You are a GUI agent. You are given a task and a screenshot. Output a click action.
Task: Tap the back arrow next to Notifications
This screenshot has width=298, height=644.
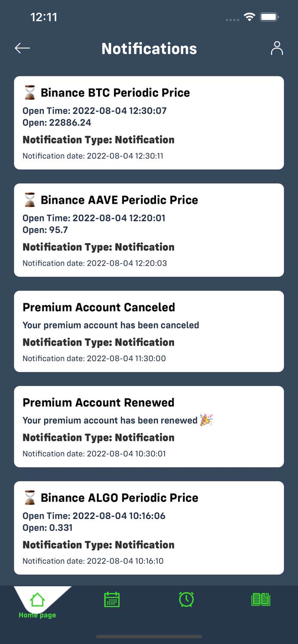coord(22,48)
